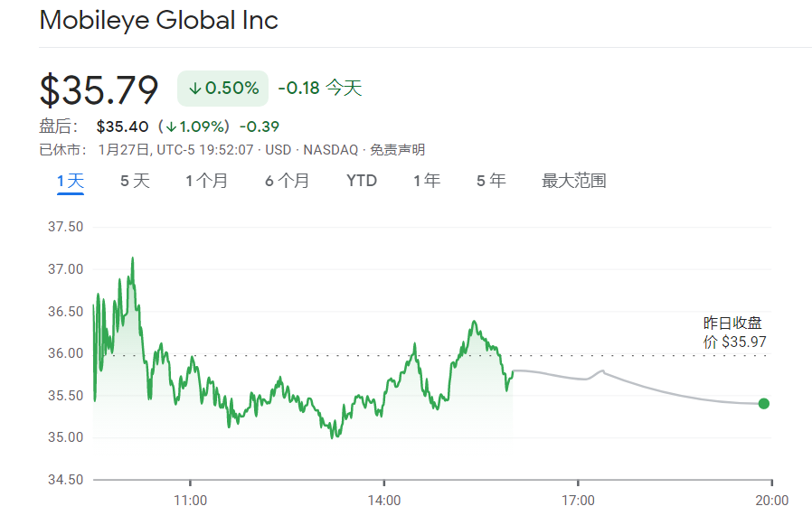The width and height of the screenshot is (812, 525).
Task: Select the 1天 time range tab
Action: pos(71,181)
